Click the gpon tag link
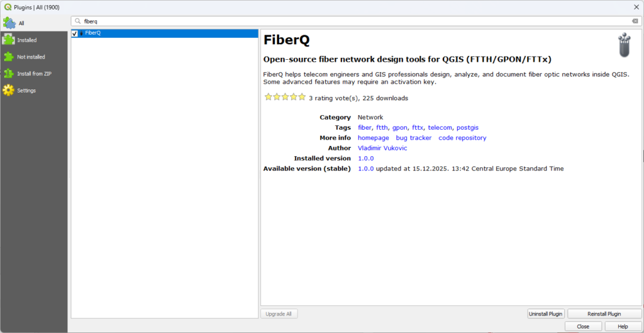This screenshot has height=333, width=644. coord(400,127)
